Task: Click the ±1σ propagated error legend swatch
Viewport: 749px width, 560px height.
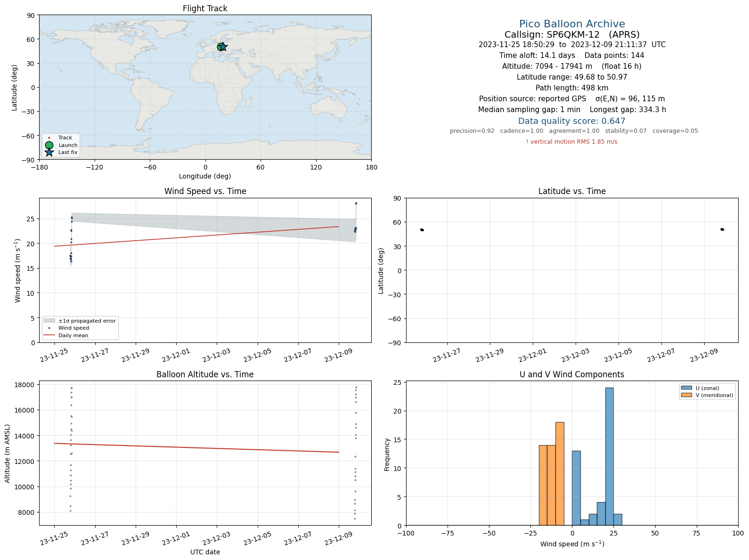Action: [49, 321]
